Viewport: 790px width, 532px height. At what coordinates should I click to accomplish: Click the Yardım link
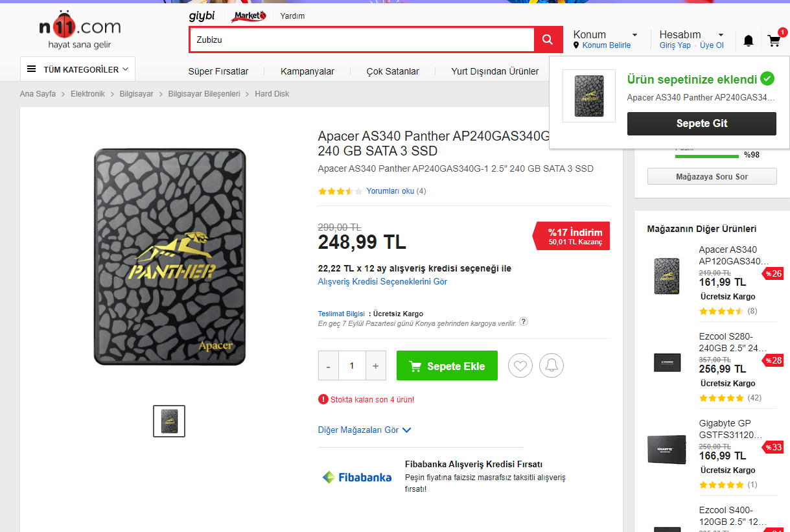(x=292, y=16)
